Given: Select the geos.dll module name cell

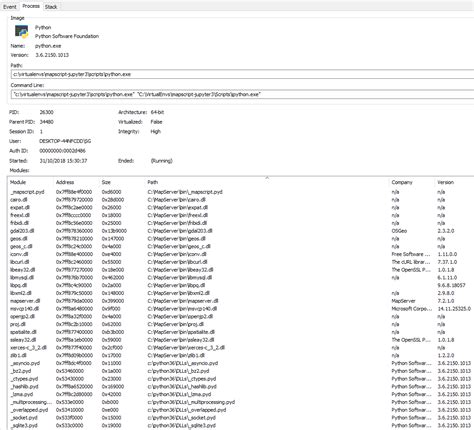Looking at the screenshot, I should (19, 239).
